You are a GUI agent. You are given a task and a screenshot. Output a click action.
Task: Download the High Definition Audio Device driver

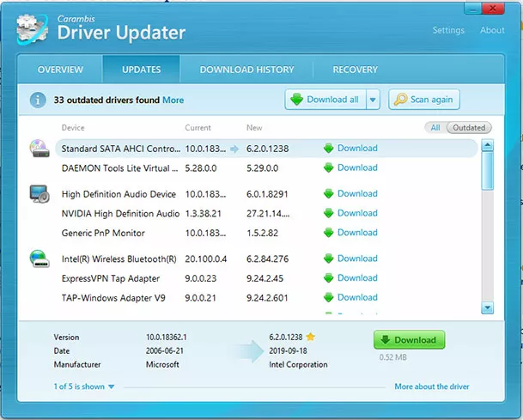click(x=357, y=194)
